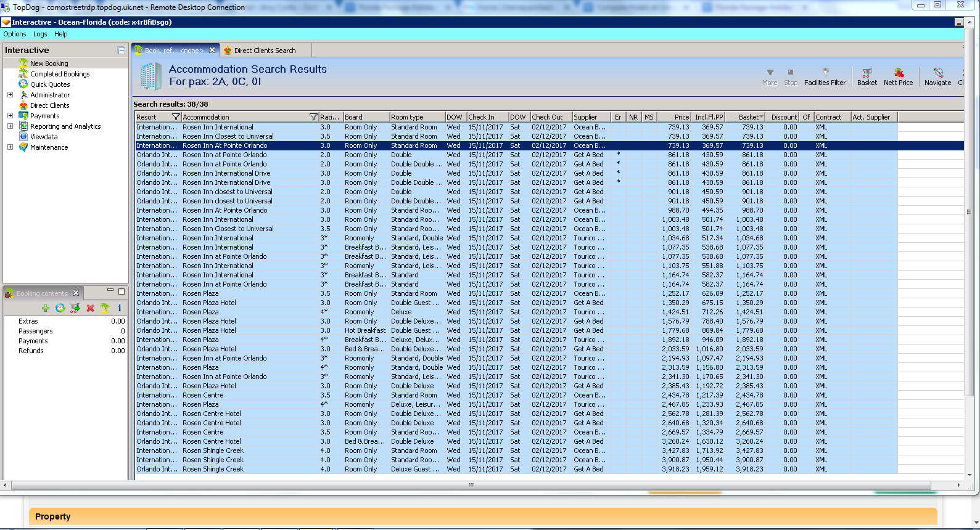Click the Viewdata globe icon

point(23,136)
